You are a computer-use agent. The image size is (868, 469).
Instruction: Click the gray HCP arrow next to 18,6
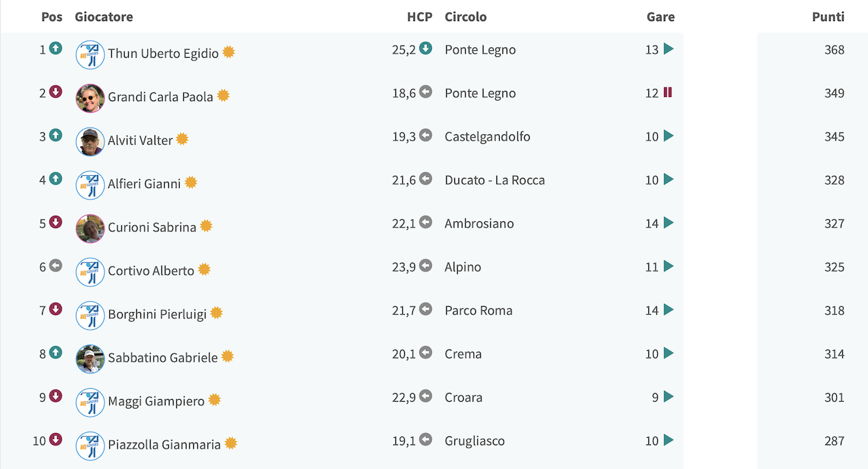[x=425, y=92]
